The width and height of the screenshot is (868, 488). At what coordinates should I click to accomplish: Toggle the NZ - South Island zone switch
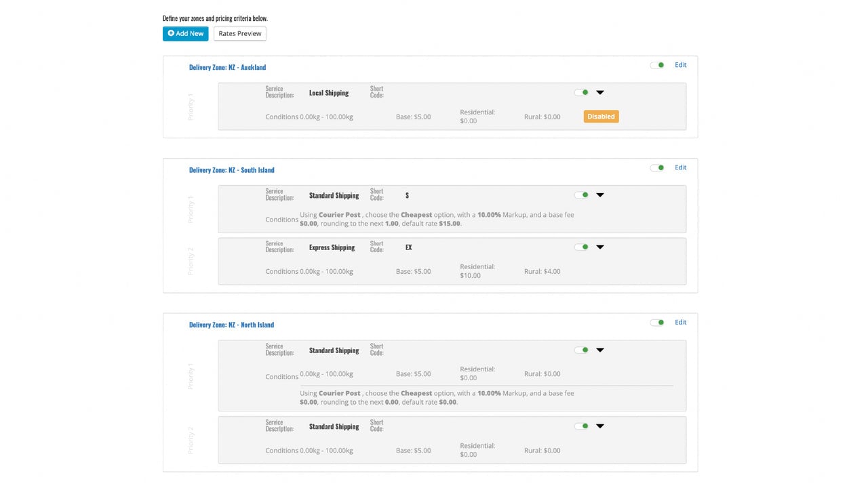point(657,167)
